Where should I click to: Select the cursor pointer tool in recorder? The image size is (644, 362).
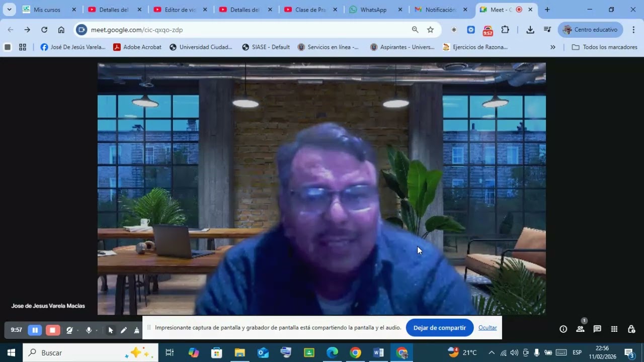tap(111, 330)
